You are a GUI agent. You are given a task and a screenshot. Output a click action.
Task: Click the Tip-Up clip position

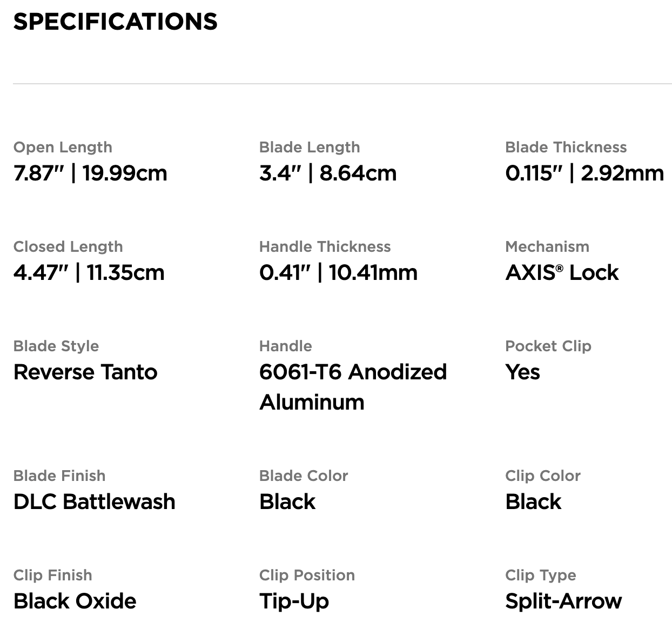coord(294,601)
